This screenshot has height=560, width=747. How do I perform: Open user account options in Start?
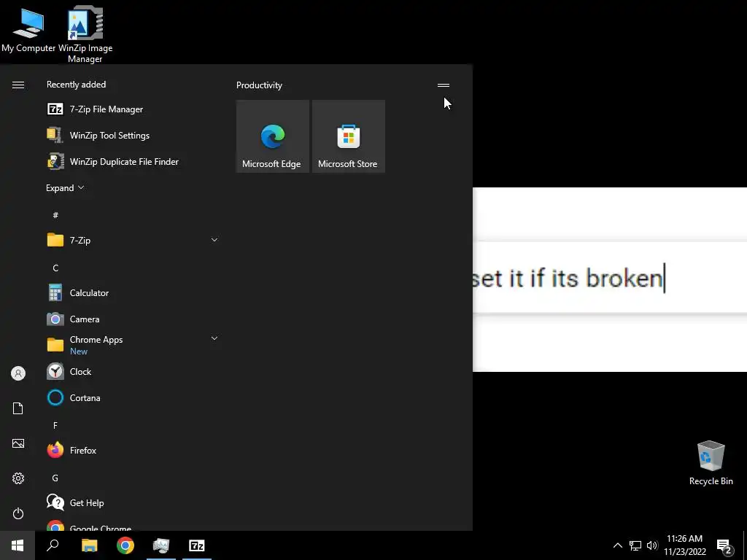click(18, 373)
